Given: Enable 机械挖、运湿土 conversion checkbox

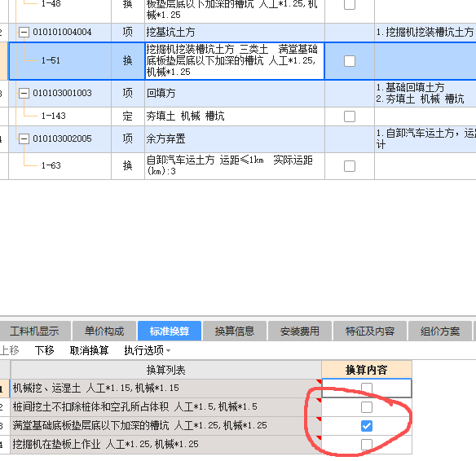Looking at the screenshot, I should pyautogui.click(x=367, y=389).
